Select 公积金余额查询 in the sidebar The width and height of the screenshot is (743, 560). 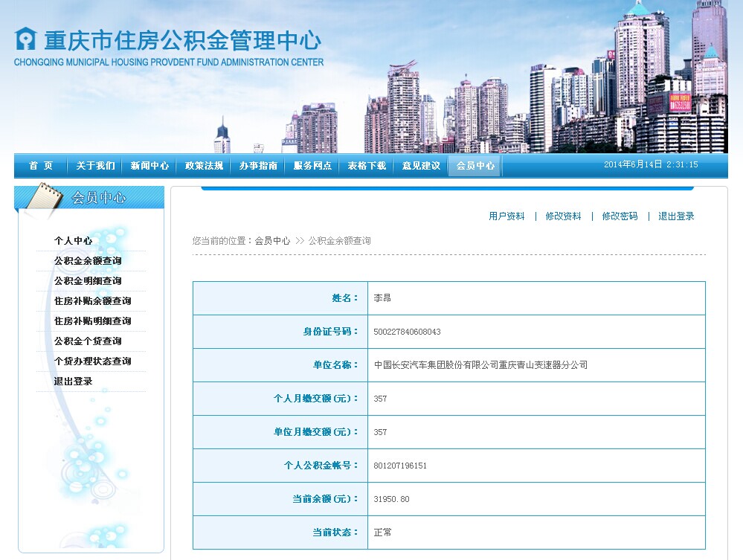(x=88, y=260)
